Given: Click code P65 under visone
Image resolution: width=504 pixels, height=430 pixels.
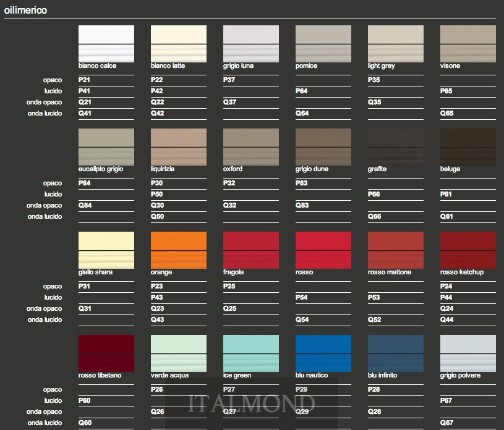Looking at the screenshot, I should click(446, 91).
